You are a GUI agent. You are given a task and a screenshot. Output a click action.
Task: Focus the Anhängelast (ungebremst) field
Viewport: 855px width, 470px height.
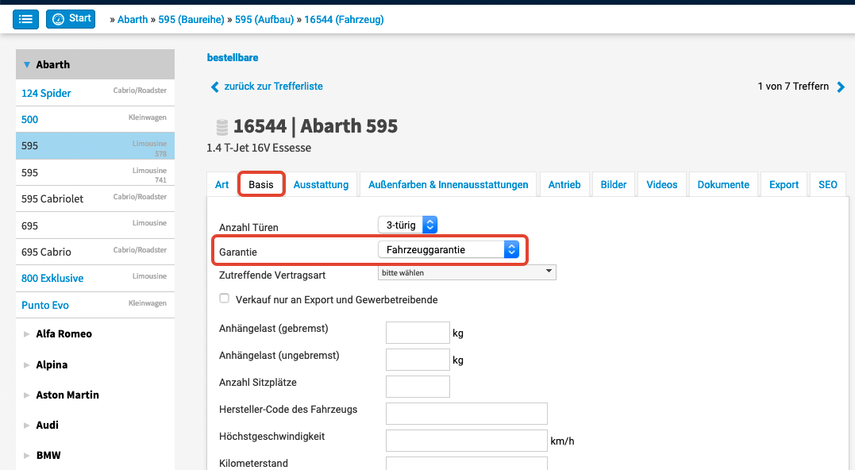(418, 360)
